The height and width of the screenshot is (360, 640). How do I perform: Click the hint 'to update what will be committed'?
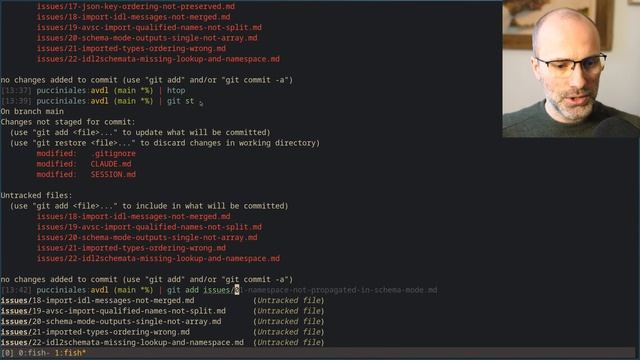click(x=196, y=133)
